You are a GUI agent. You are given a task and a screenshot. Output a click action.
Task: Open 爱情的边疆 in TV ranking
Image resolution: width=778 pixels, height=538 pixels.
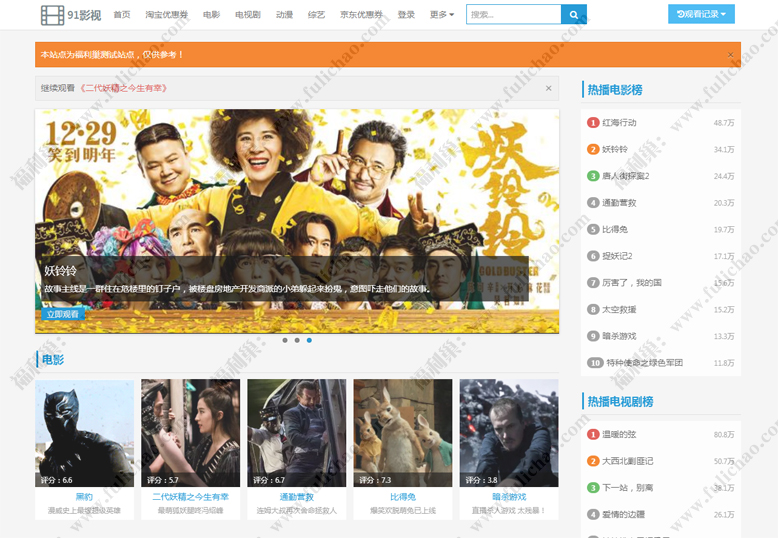(x=623, y=515)
